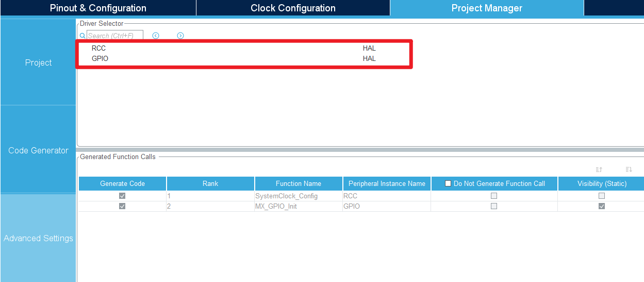Viewport: 644px width, 282px height.
Task: Toggle Generate Code for MX_GPIO_Init
Action: point(122,206)
